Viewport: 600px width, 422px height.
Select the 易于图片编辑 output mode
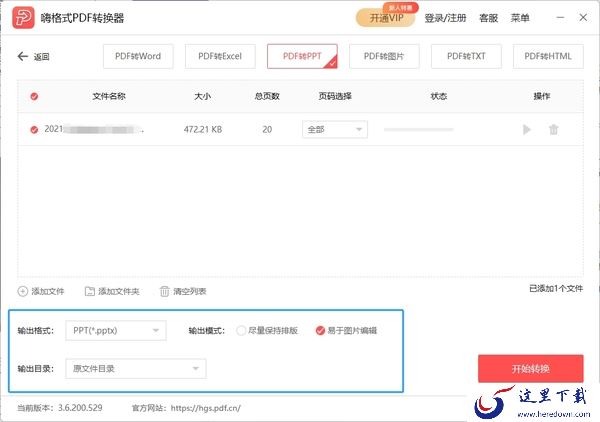[x=320, y=331]
